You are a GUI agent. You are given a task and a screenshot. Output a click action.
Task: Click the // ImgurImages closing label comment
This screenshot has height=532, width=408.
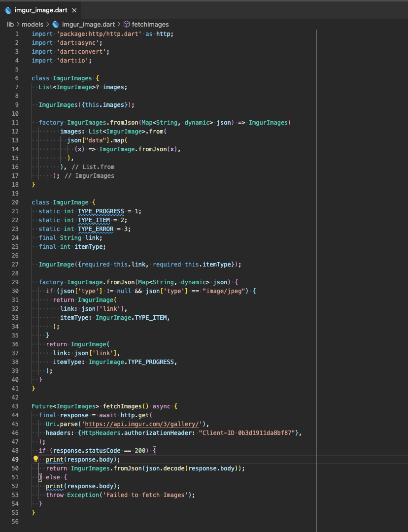89,176
